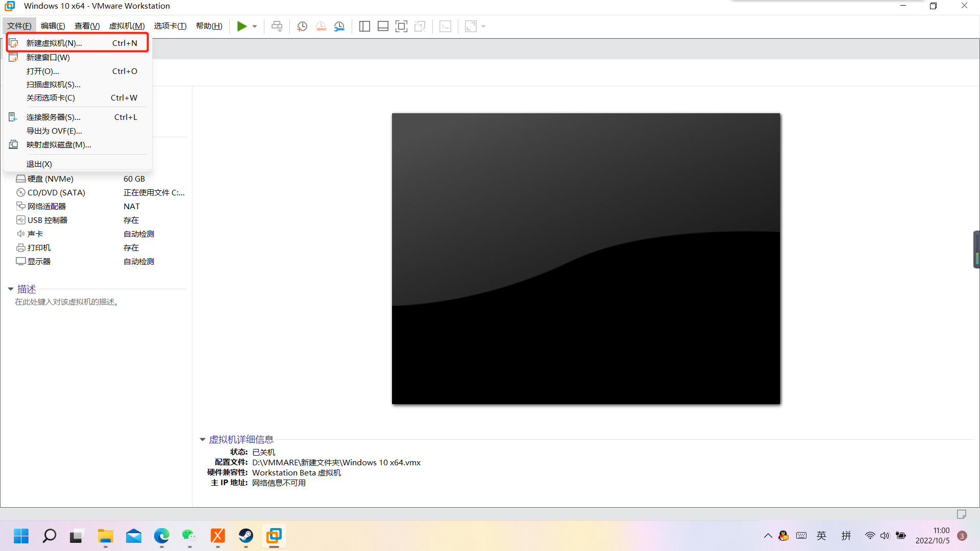Toggle the thumbnail bar view icon

[x=383, y=26]
